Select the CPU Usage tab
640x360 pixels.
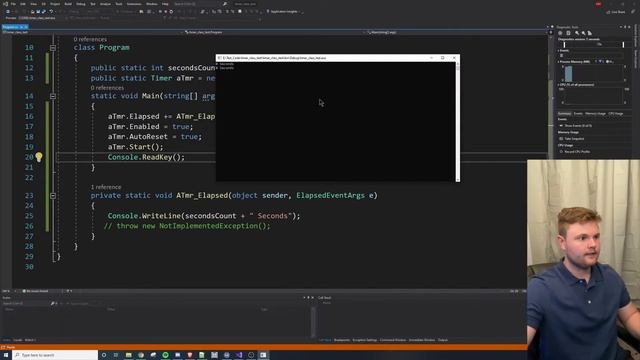[x=616, y=114]
